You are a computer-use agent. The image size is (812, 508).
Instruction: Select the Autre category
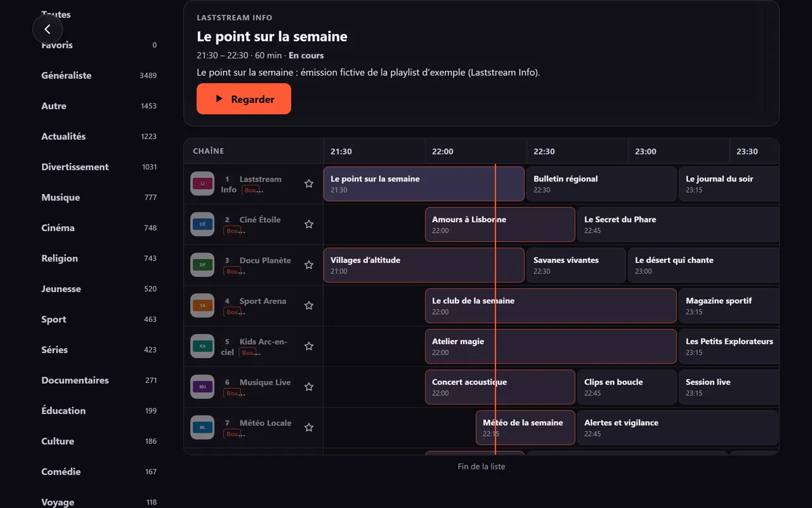click(x=99, y=106)
